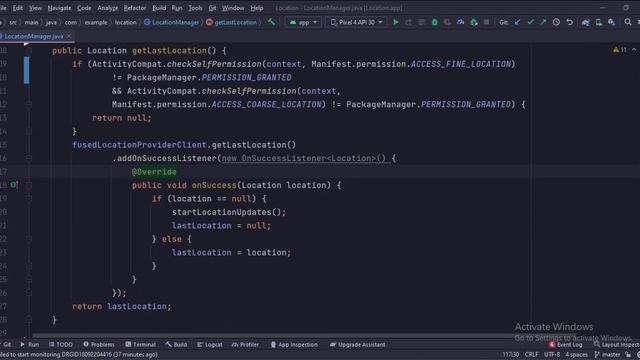This screenshot has width=640, height=360.
Task: Click the example breadcrumb in navigation bar
Action: pos(96,22)
